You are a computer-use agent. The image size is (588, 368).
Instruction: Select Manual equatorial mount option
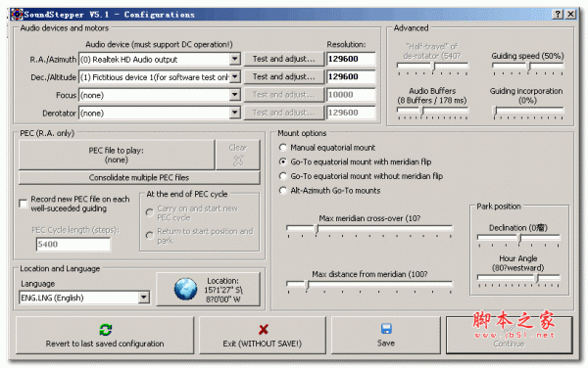(283, 148)
